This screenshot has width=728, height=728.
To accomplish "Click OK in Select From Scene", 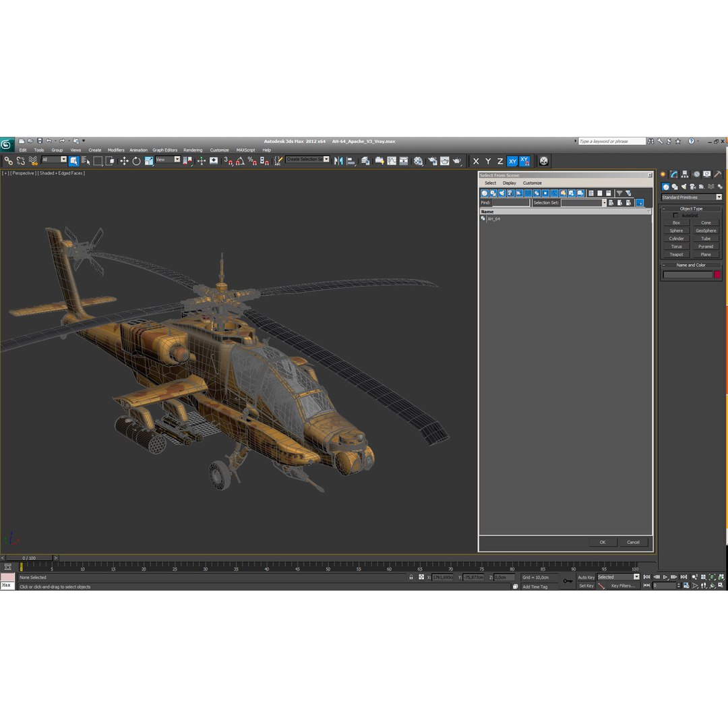I will pyautogui.click(x=603, y=542).
